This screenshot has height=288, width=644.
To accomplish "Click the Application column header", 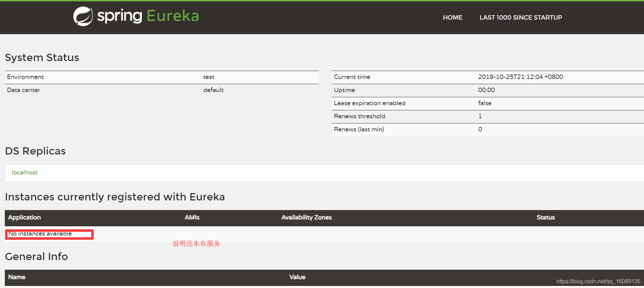I will tap(24, 218).
